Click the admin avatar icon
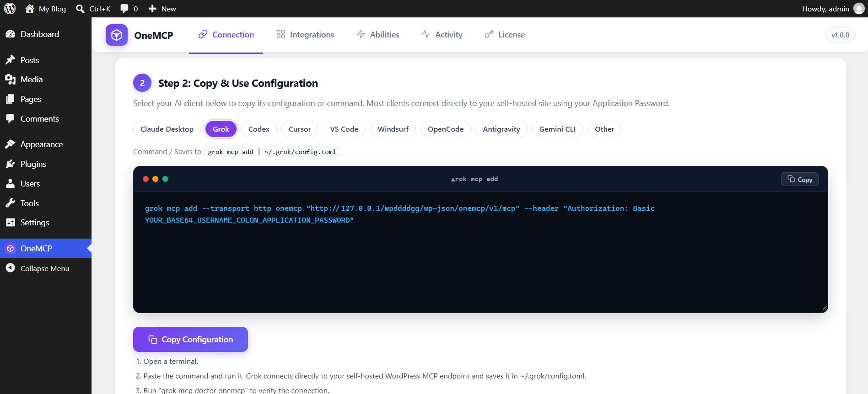 (x=859, y=9)
